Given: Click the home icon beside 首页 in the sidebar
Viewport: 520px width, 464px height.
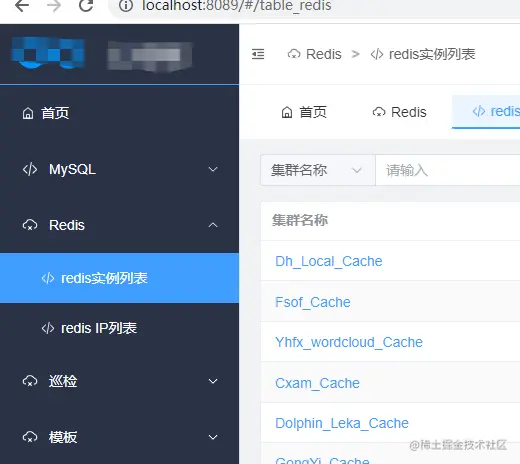Looking at the screenshot, I should click(28, 113).
